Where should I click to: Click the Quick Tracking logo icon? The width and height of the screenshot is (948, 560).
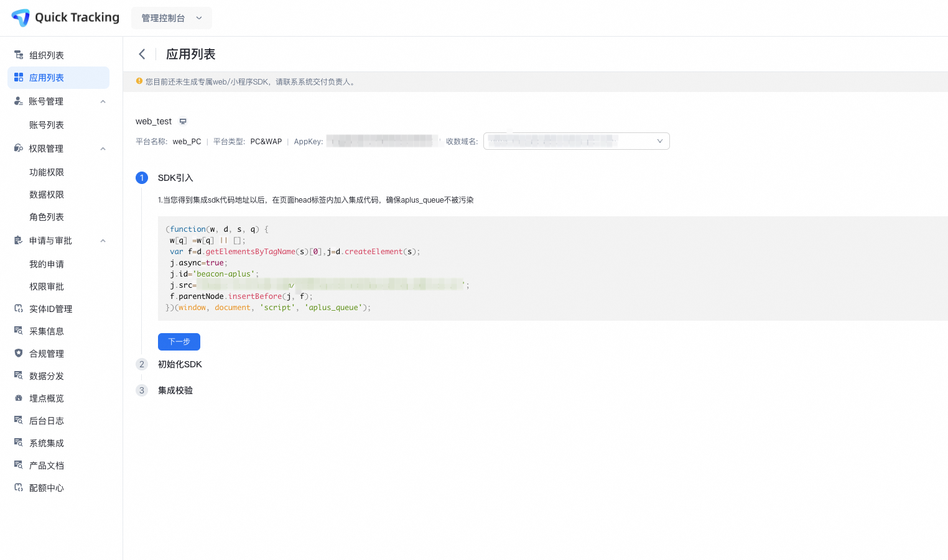coord(21,17)
